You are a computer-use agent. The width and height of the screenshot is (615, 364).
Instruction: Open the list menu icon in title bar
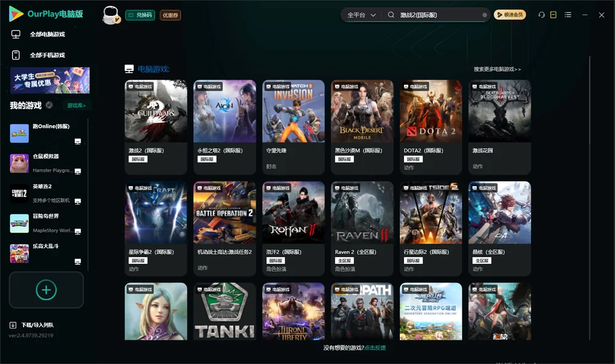coord(568,15)
